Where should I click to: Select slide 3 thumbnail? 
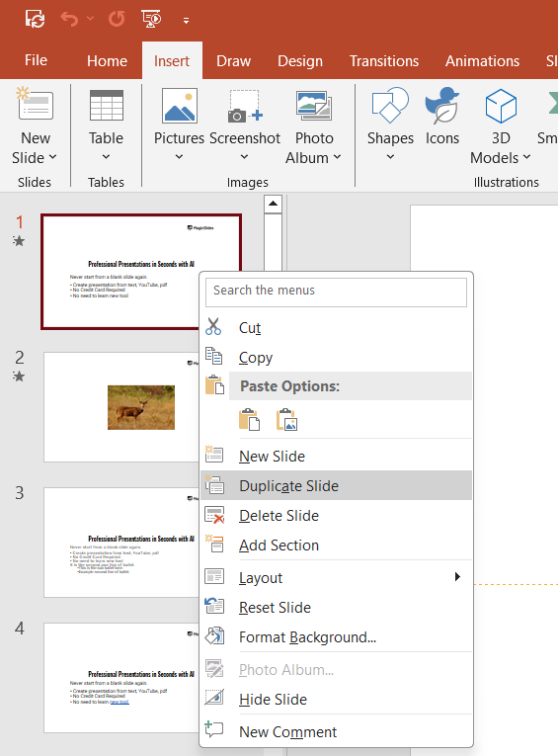click(x=120, y=543)
